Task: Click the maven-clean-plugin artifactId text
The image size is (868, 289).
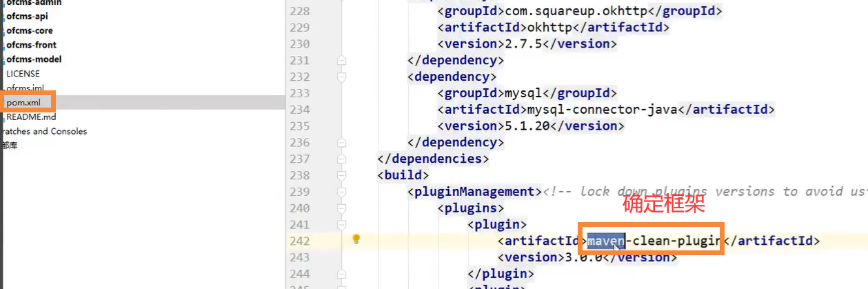Action: (x=654, y=241)
